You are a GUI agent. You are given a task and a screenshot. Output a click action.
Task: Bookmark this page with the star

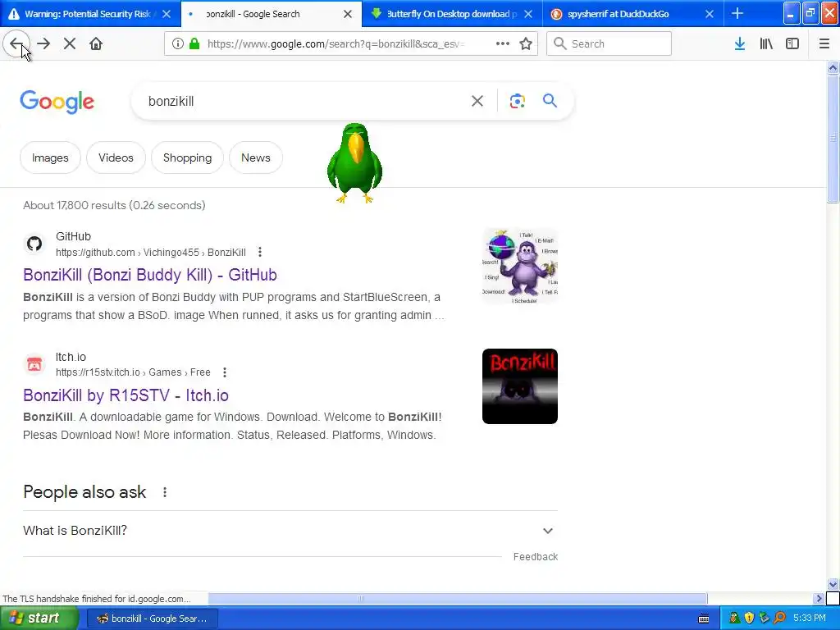click(526, 44)
